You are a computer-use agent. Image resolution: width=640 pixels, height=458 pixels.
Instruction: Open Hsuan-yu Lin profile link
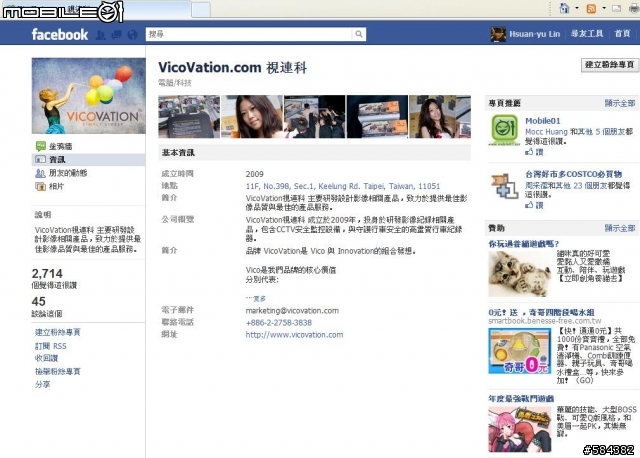click(x=534, y=34)
